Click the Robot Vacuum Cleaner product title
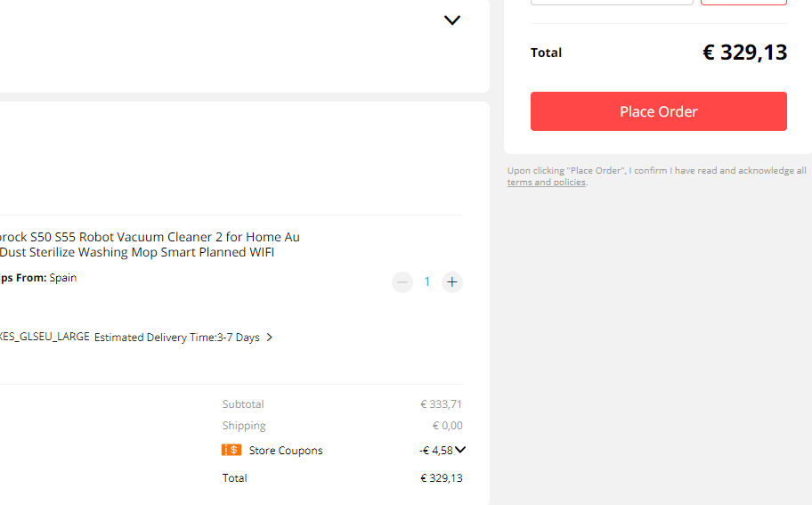Viewport: 812px width, 505px height. pos(150,244)
